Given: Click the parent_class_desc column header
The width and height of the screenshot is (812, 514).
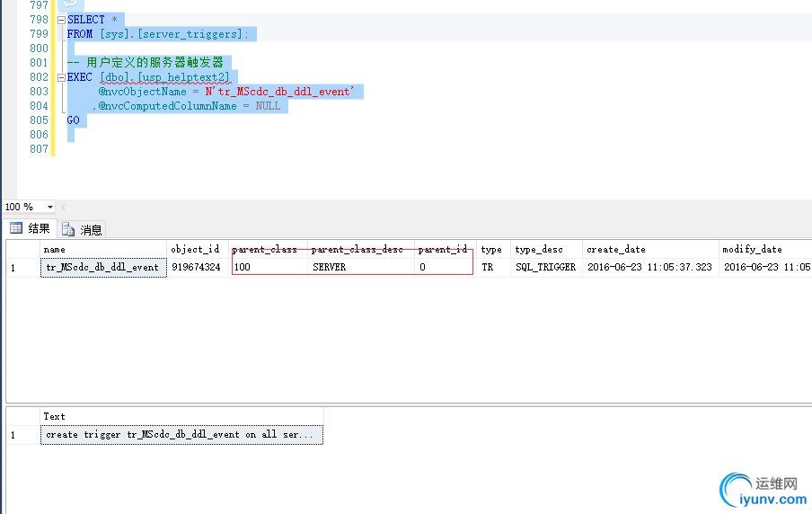Looking at the screenshot, I should (361, 249).
